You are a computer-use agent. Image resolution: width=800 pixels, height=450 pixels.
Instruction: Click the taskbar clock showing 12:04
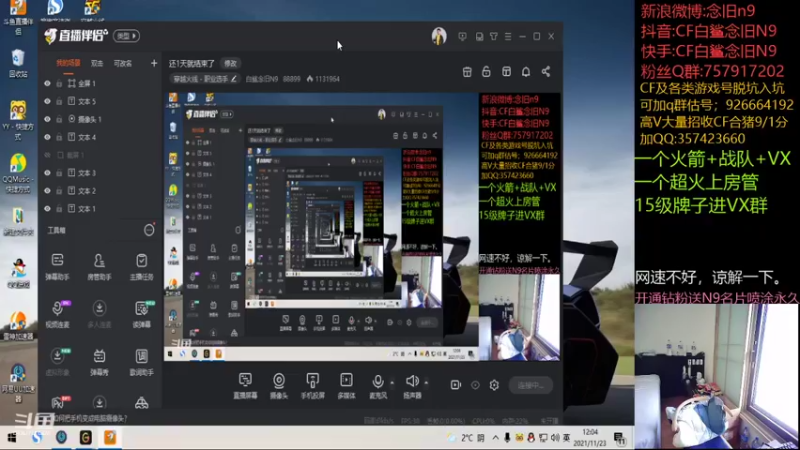coord(589,438)
